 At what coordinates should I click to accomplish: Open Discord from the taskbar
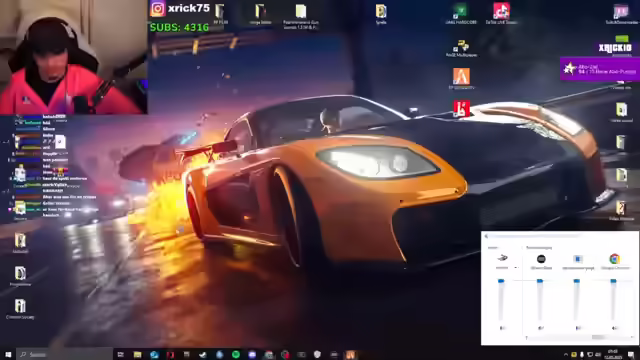[252, 354]
